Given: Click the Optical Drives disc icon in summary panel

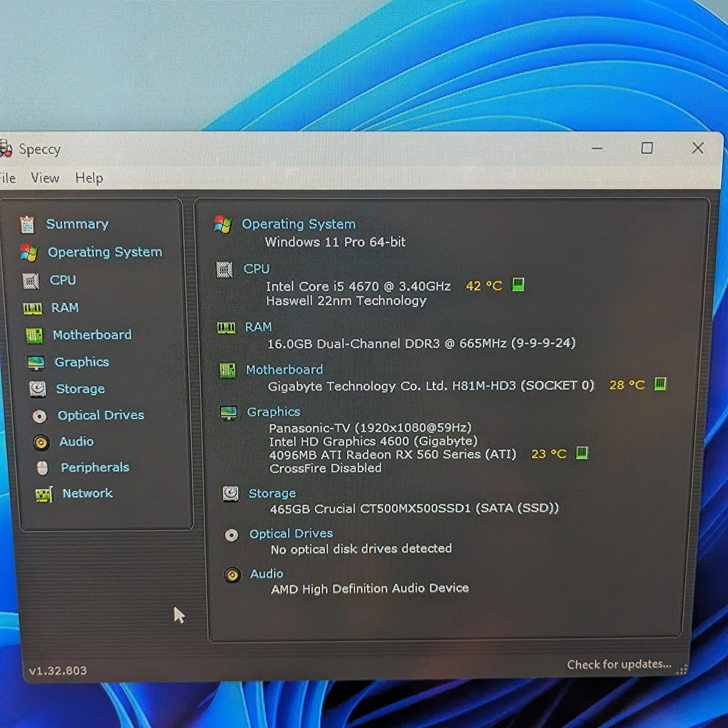Looking at the screenshot, I should click(231, 535).
